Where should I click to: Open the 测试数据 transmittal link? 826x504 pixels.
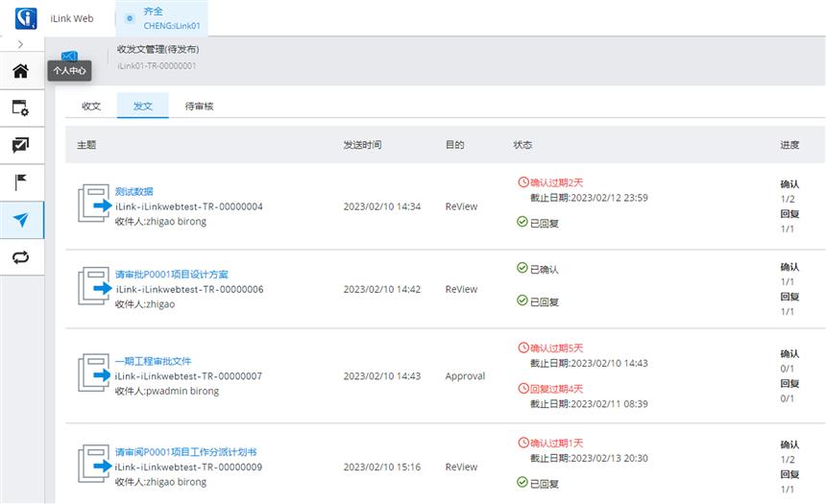[x=134, y=191]
